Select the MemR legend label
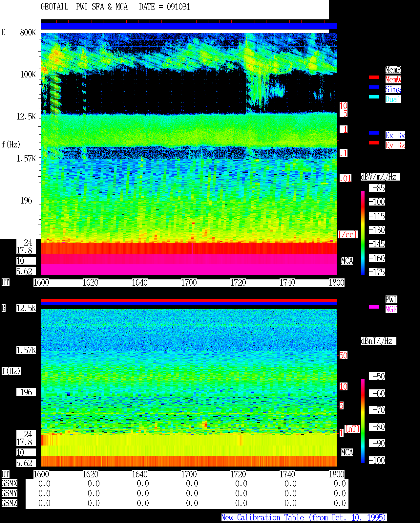Screen dimensions: 420x523 click(x=393, y=70)
